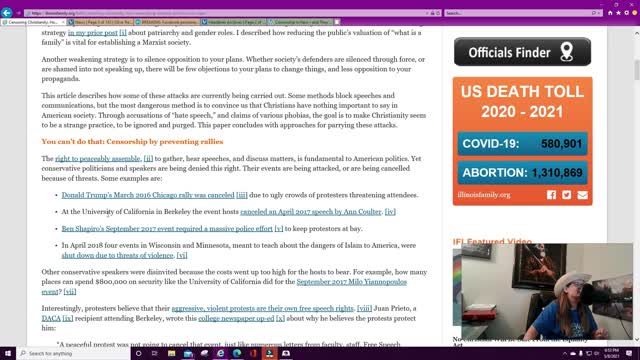This screenshot has height=360, width=640.
Task: Show hidden system tray icons chevron
Action: (x=565, y=353)
